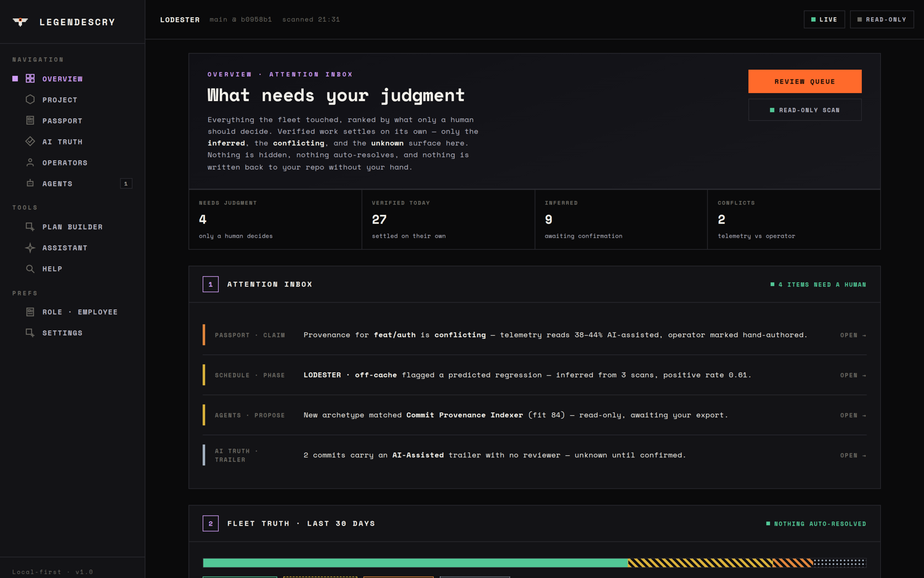The width and height of the screenshot is (924, 578).
Task: Click the Overview grid icon
Action: click(30, 79)
